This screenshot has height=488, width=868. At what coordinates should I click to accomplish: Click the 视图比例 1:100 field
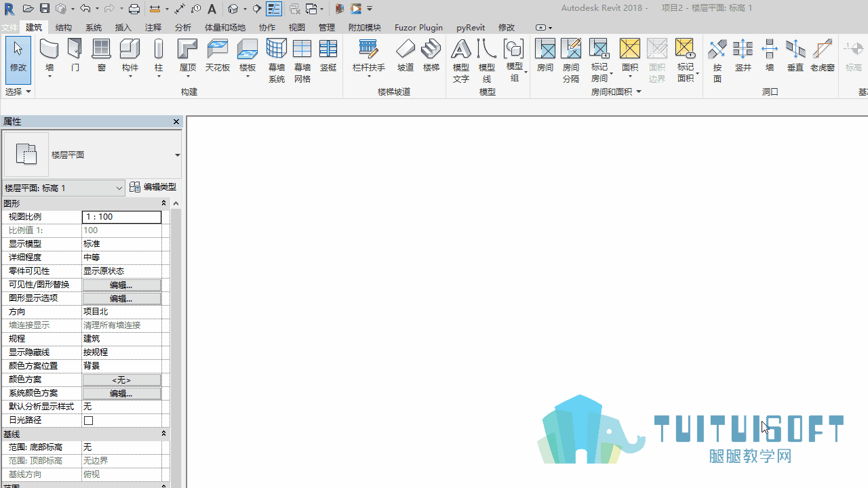121,217
